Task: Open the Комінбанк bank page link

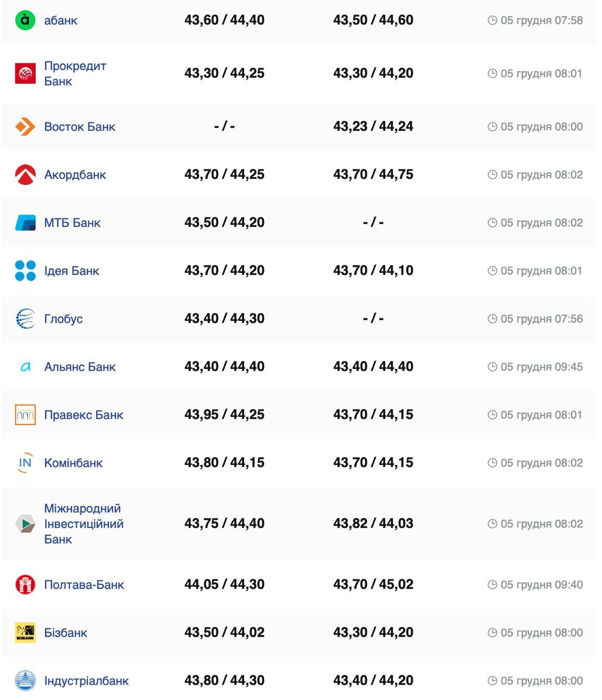Action: 73,463
